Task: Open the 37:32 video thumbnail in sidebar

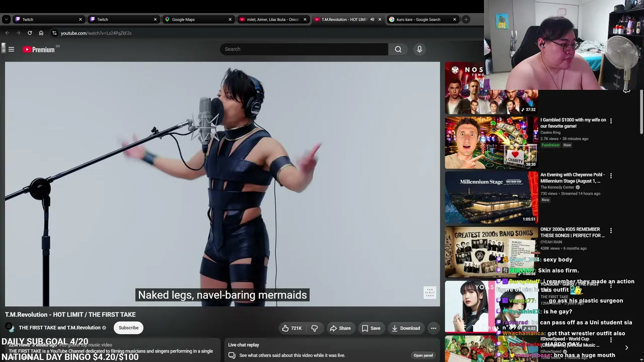Action: pyautogui.click(x=492, y=88)
